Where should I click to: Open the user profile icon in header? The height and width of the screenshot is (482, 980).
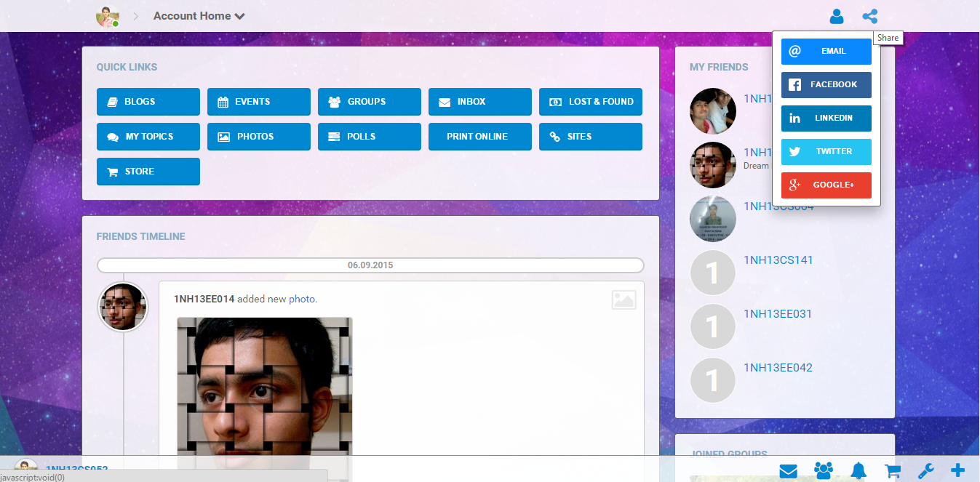[837, 16]
